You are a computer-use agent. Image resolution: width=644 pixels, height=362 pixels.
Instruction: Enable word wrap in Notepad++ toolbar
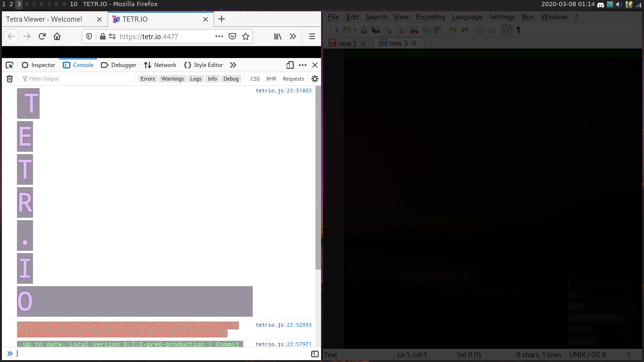pos(506,29)
